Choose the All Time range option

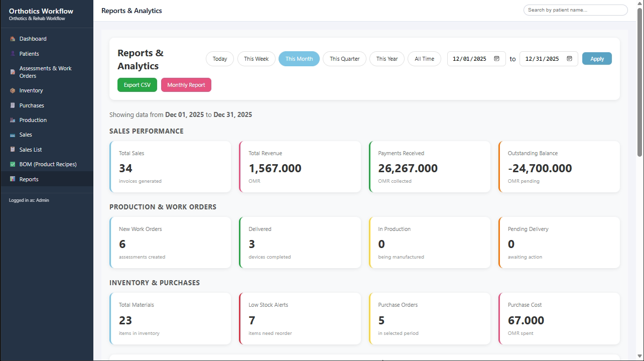pos(424,59)
